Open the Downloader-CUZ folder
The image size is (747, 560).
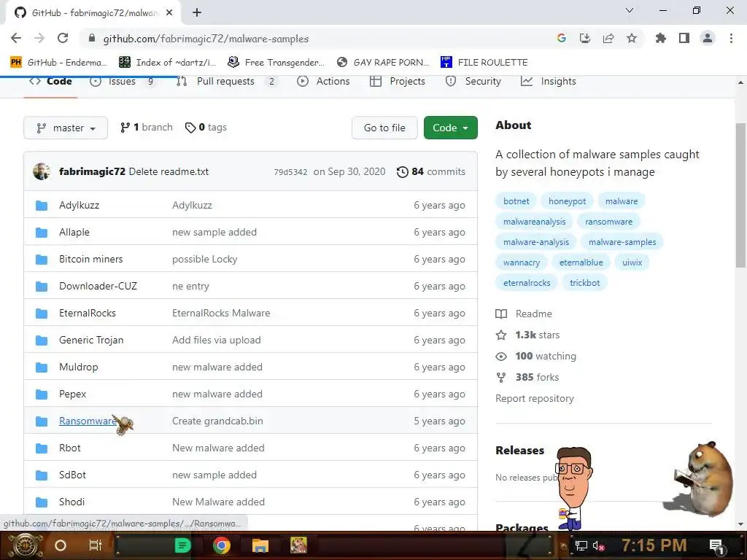(x=98, y=286)
